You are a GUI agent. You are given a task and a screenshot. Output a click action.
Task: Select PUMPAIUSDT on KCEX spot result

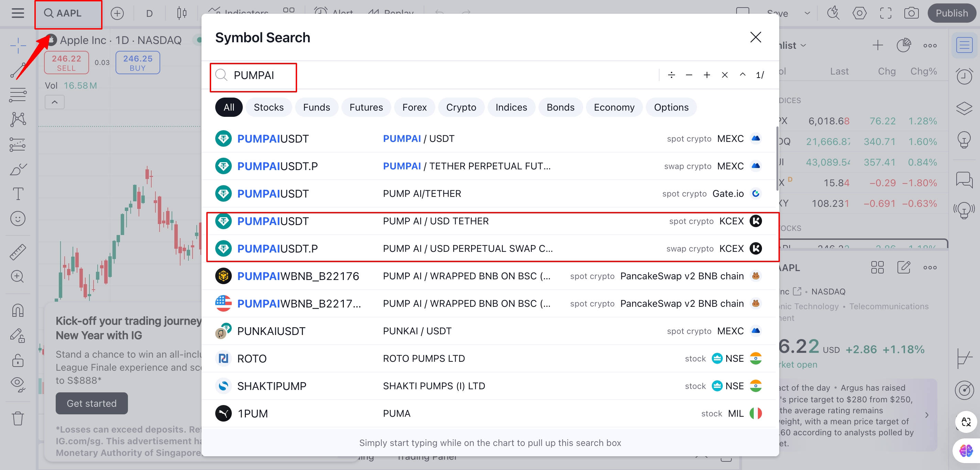[x=489, y=221]
